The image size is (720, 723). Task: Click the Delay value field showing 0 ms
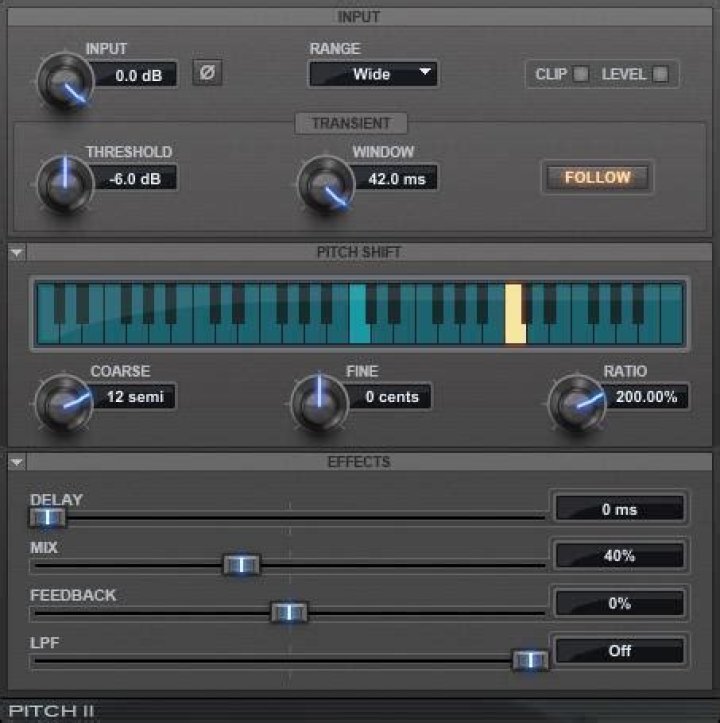pyautogui.click(x=619, y=509)
